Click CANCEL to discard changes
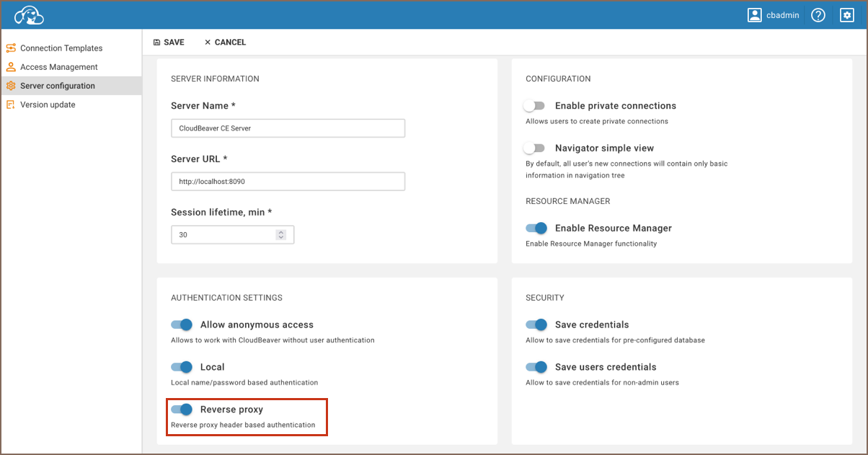 tap(225, 43)
